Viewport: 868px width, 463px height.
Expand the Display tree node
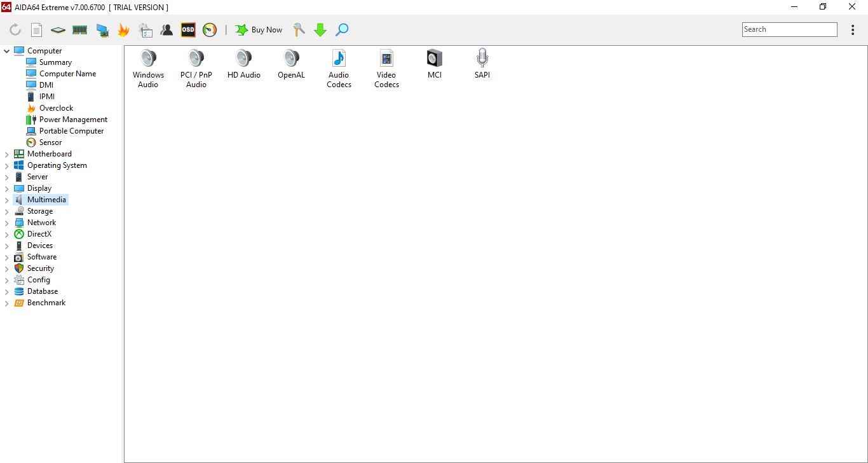[x=7, y=188]
